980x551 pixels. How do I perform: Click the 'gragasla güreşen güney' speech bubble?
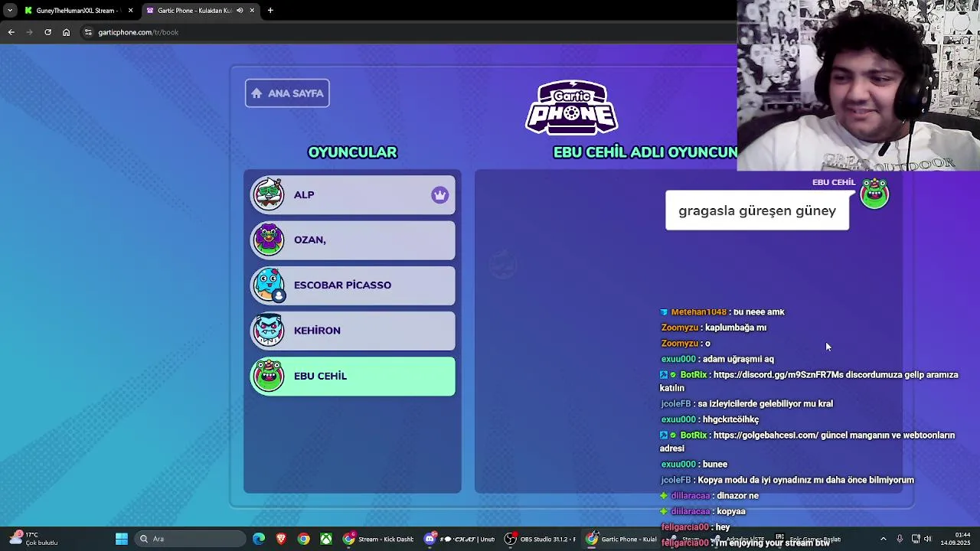click(757, 210)
